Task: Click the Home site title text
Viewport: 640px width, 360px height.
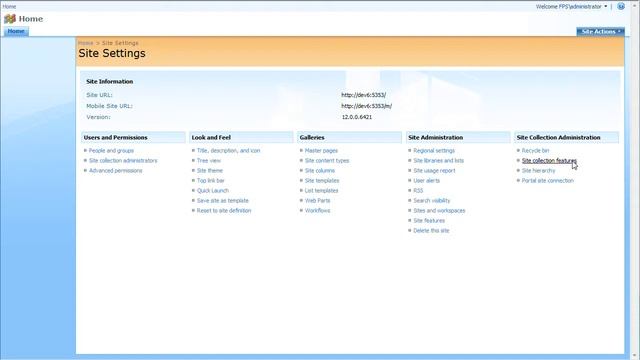Action: pyautogui.click(x=31, y=19)
